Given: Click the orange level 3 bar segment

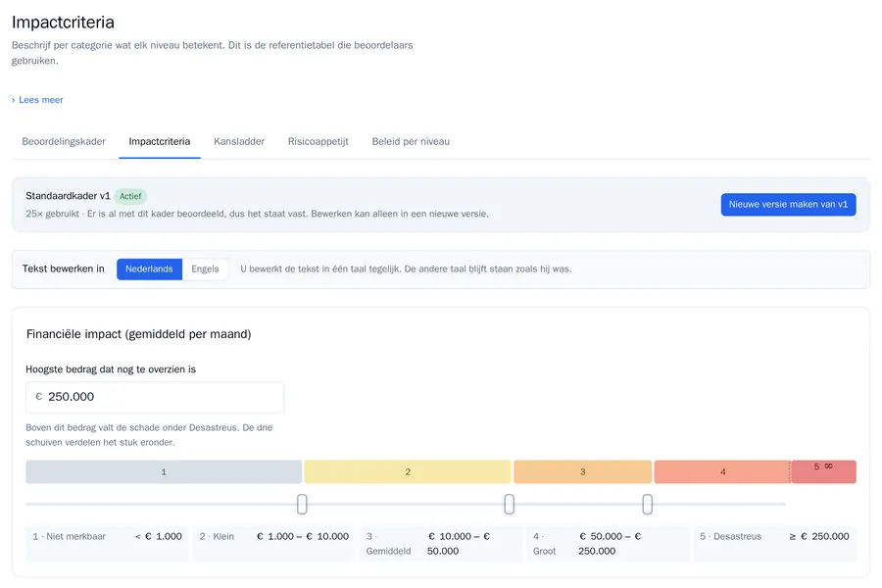Looking at the screenshot, I should 583,471.
